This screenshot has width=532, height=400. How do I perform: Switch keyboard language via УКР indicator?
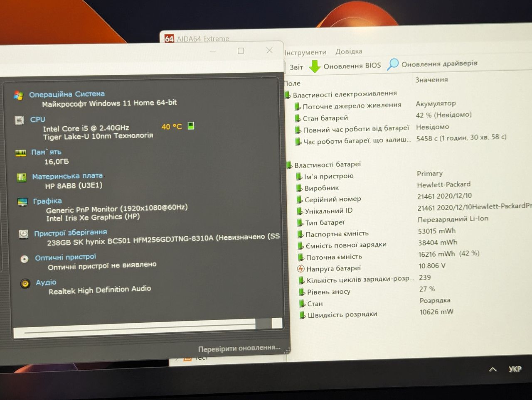pyautogui.click(x=515, y=369)
